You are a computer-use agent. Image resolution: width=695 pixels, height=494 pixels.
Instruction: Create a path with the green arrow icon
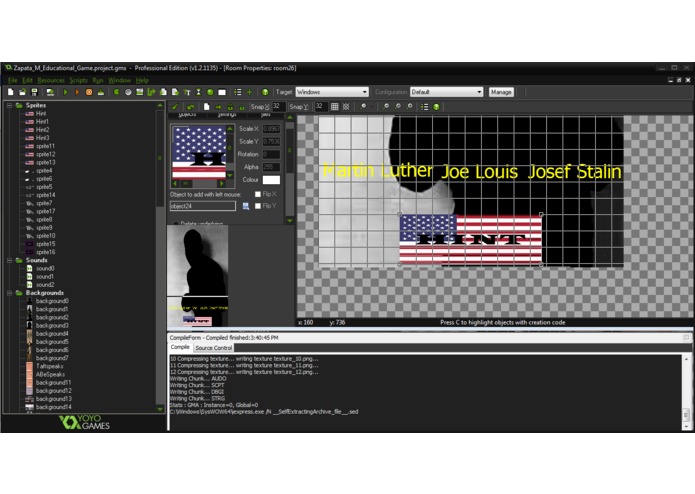click(152, 92)
